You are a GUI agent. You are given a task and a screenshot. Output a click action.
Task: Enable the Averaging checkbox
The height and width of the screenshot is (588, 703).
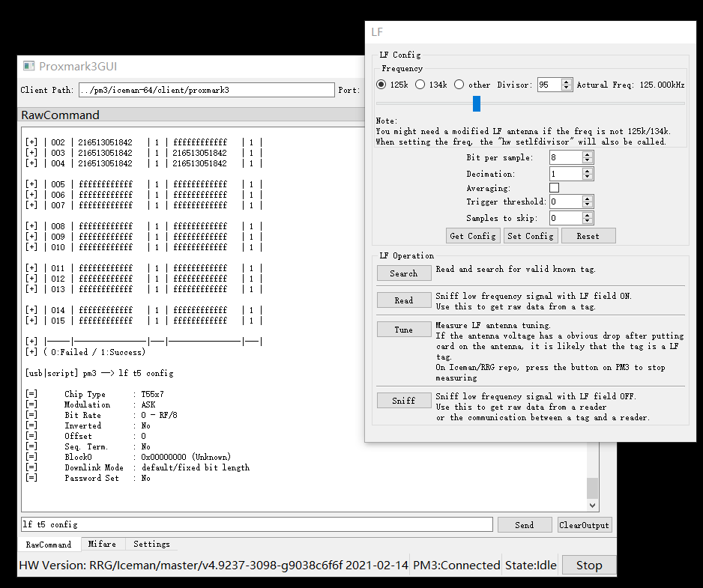point(554,188)
